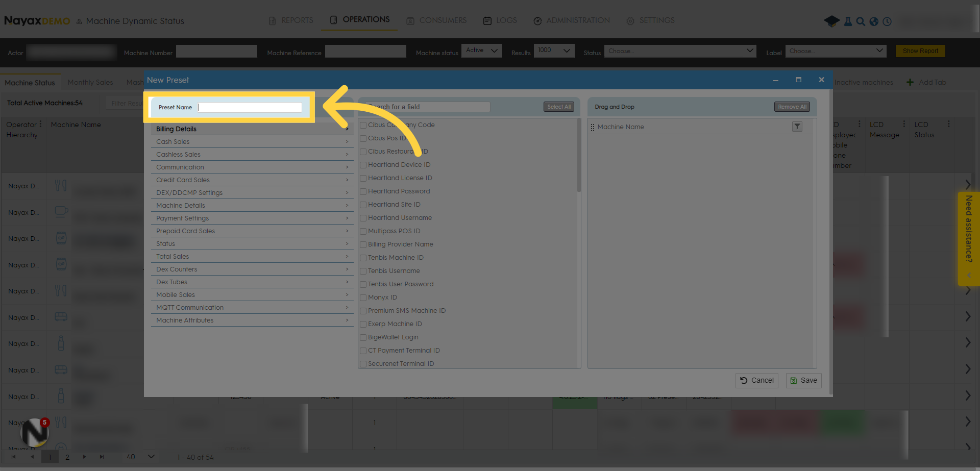Expand the MQTT Communication category

[252, 307]
